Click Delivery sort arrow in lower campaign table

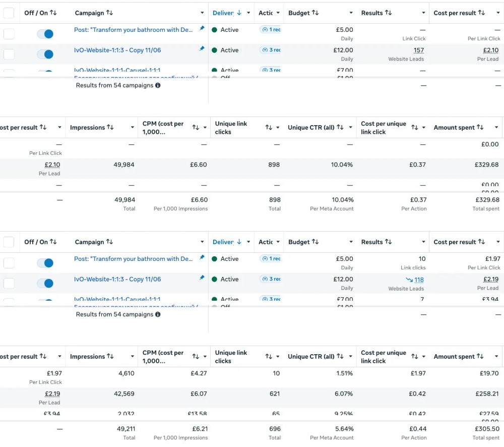[x=239, y=242]
